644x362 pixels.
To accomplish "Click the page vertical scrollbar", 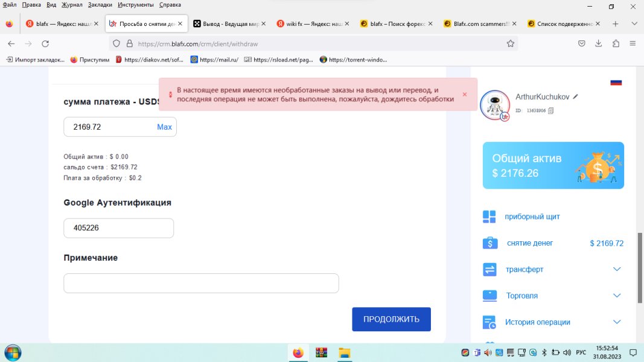I will coord(640,268).
